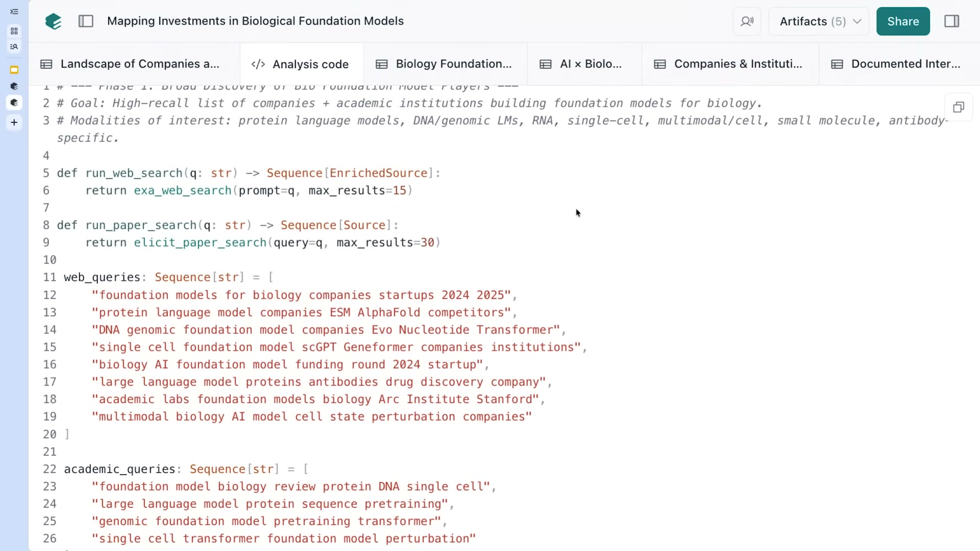Open the grid dashboard icon in sidebar
Screen dimensions: 980x551
click(14, 31)
